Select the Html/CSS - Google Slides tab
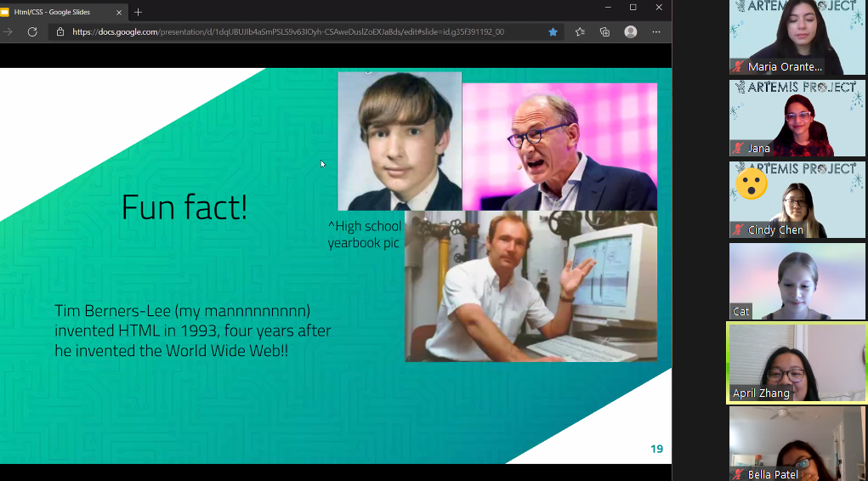The image size is (868, 481). [x=62, y=12]
